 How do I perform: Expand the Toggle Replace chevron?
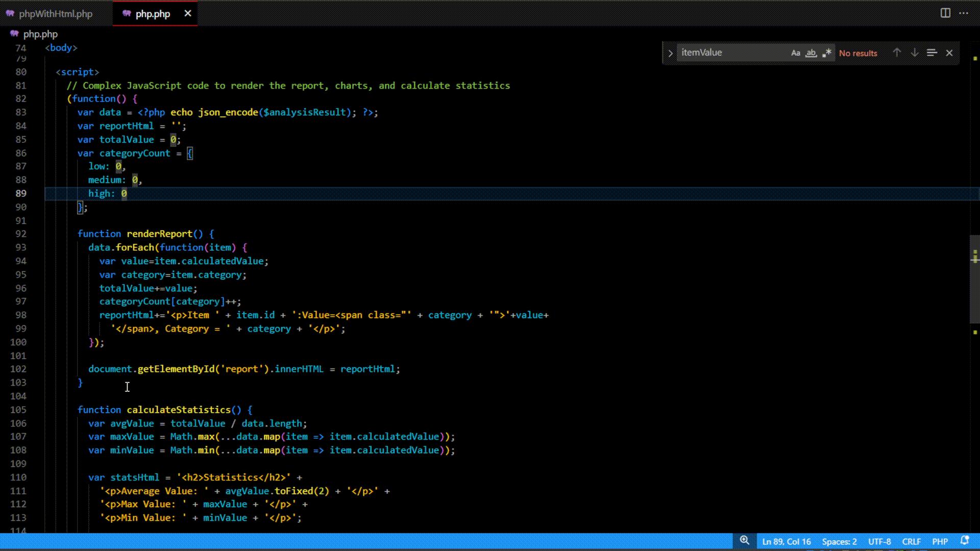[x=670, y=53]
